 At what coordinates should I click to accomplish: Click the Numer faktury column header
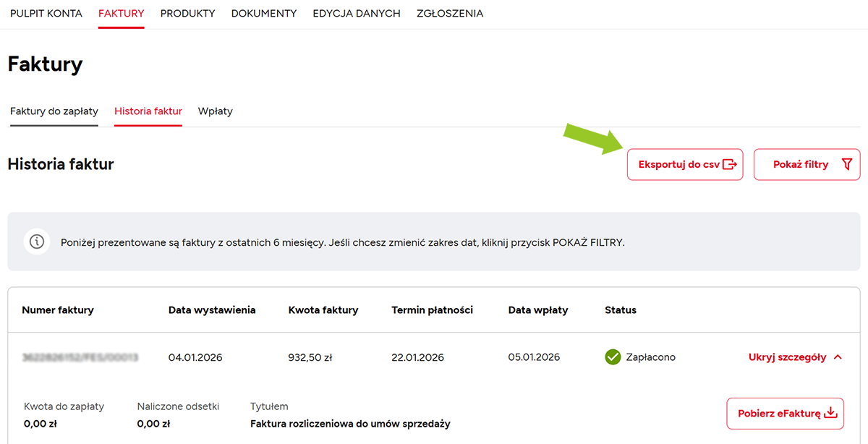[x=58, y=310]
